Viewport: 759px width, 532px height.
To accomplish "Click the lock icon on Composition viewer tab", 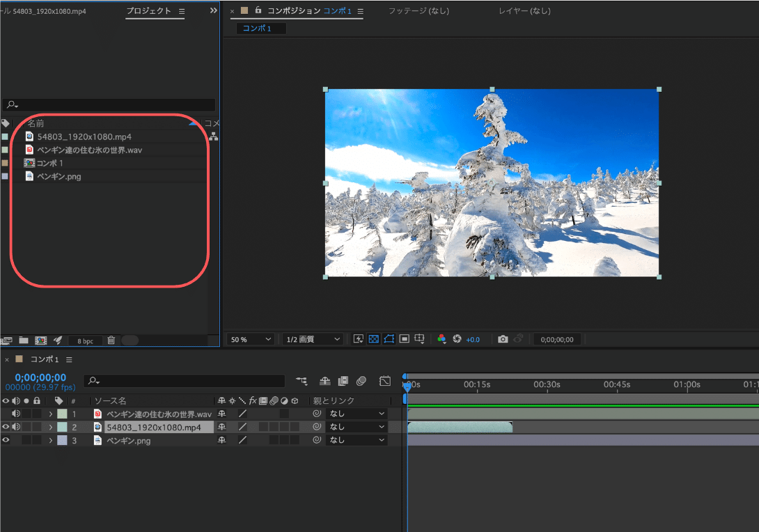I will pyautogui.click(x=258, y=10).
